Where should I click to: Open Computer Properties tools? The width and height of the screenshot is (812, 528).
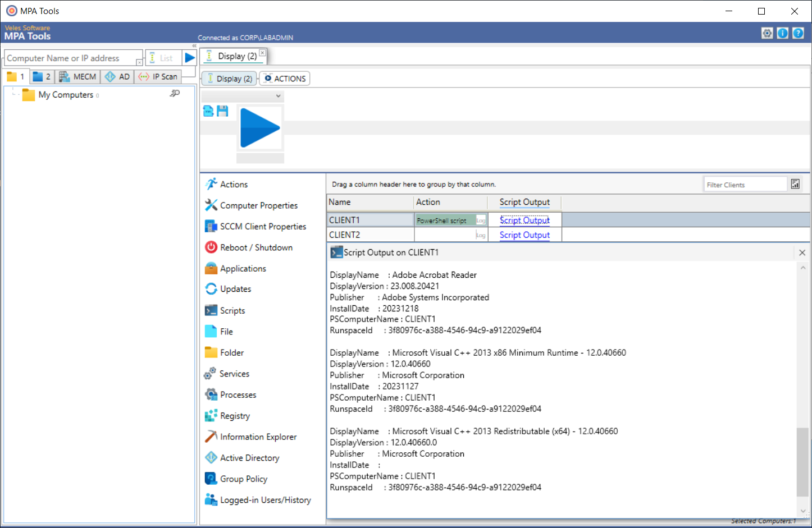pyautogui.click(x=252, y=205)
